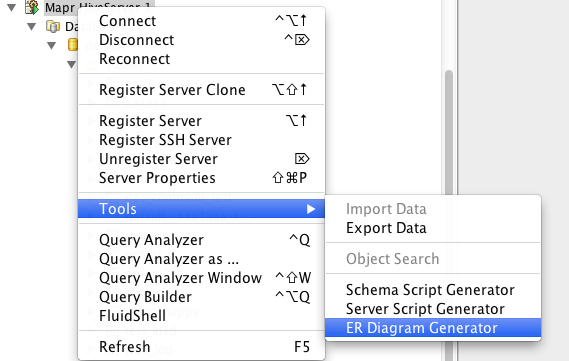Click the Databases folder icon

coord(53,26)
